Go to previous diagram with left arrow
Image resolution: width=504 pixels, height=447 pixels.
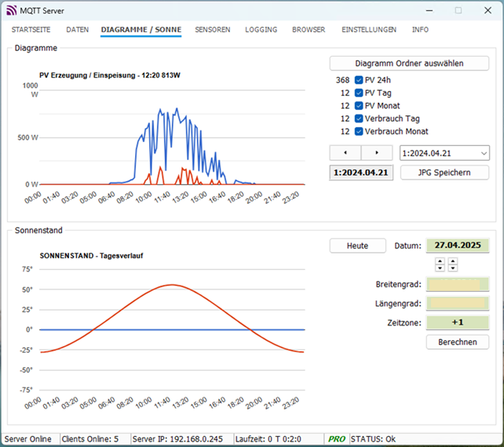(345, 153)
